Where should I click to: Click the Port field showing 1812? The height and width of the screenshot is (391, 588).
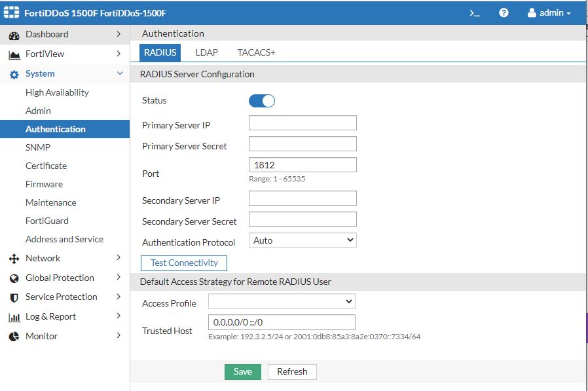pyautogui.click(x=303, y=165)
